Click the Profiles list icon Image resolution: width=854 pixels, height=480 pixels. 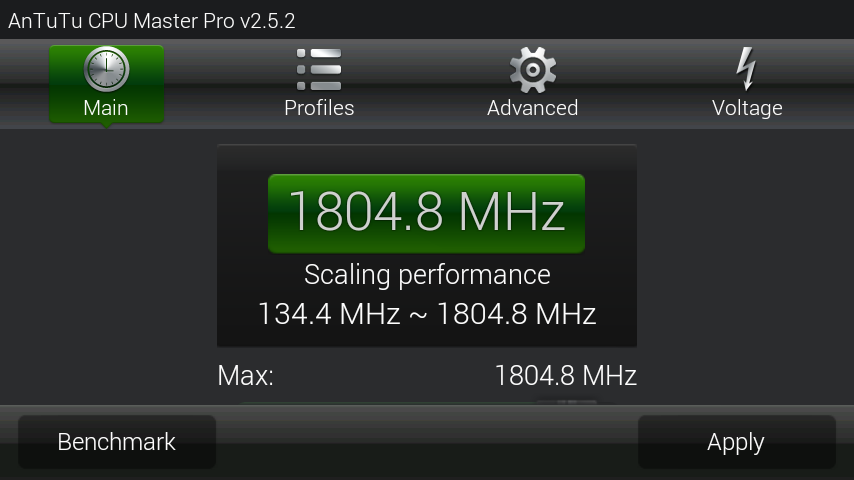[x=319, y=69]
